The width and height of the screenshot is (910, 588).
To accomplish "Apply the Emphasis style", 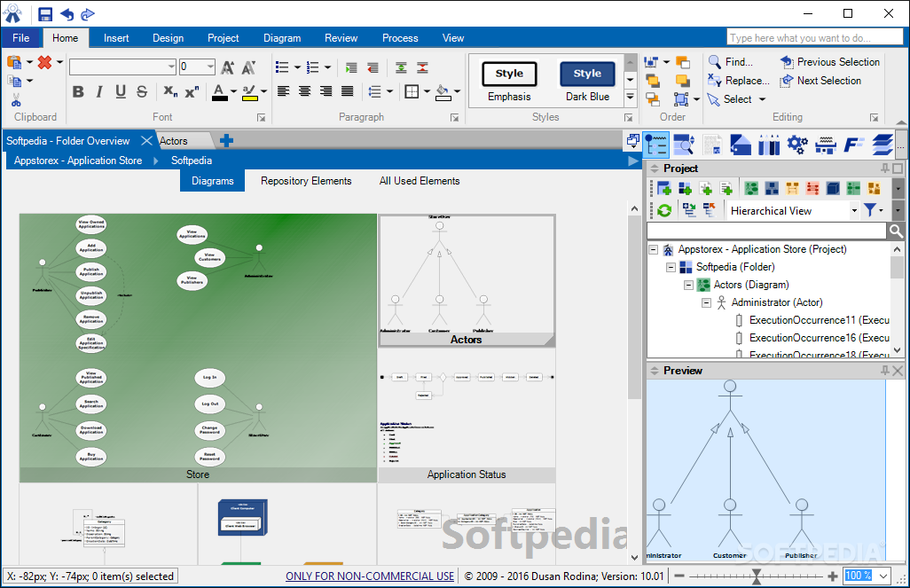I will [509, 82].
